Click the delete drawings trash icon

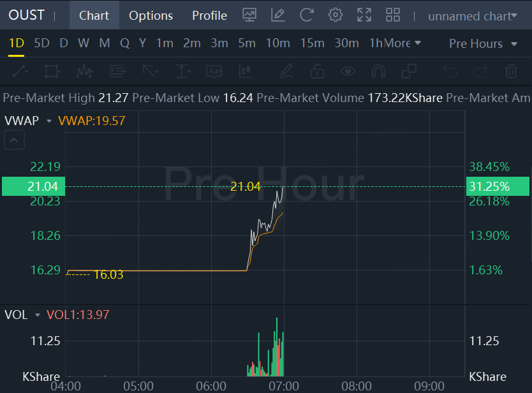point(511,71)
